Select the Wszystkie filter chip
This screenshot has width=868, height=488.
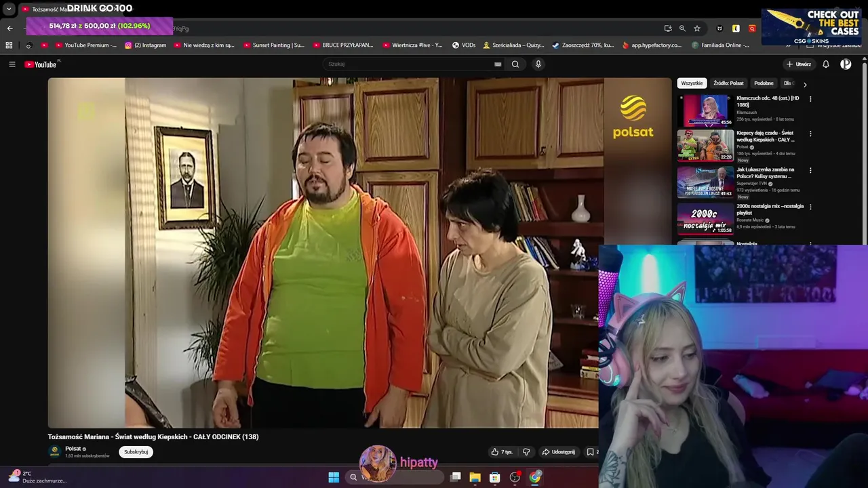tap(692, 83)
